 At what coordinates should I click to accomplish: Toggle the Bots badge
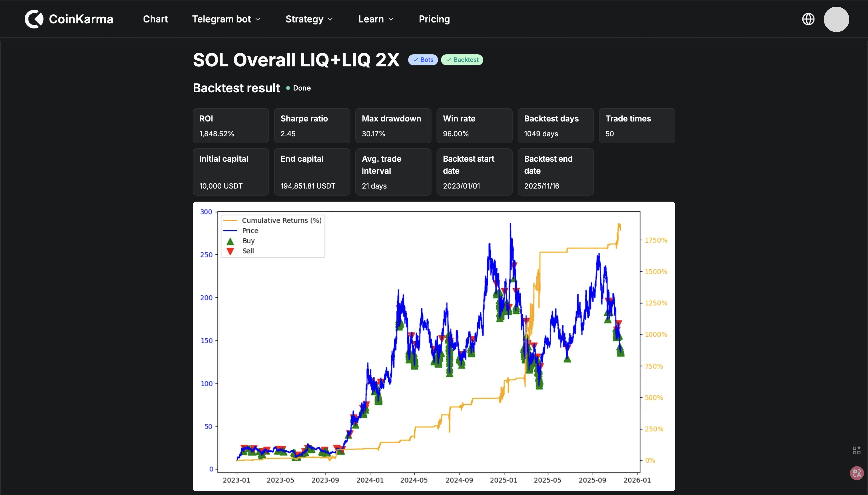coord(423,60)
